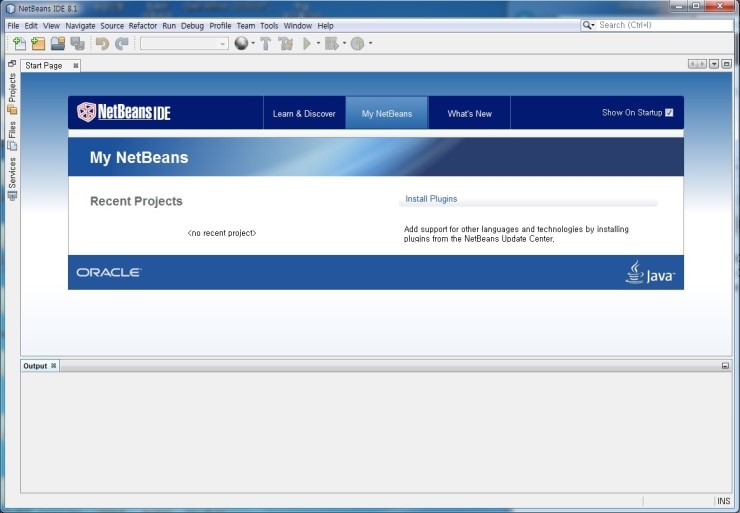This screenshot has height=513, width=740.
Task: Show the opened documents list dropdown
Action: click(714, 64)
